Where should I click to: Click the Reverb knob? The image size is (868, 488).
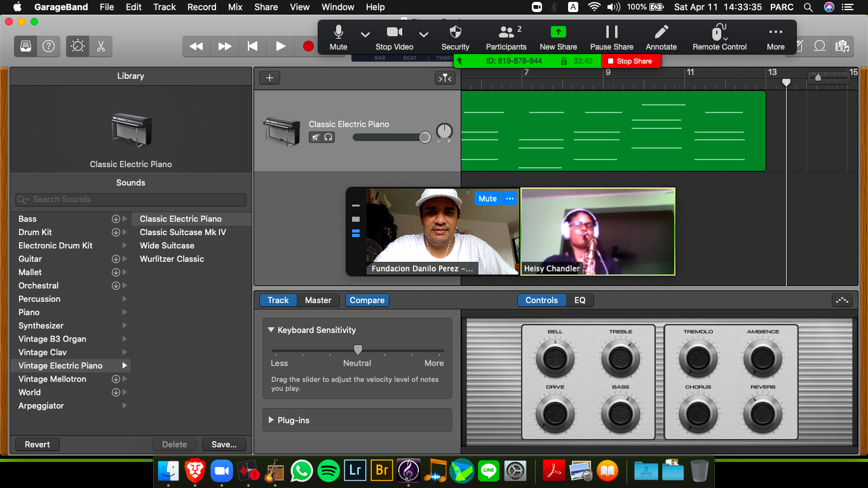(x=763, y=414)
